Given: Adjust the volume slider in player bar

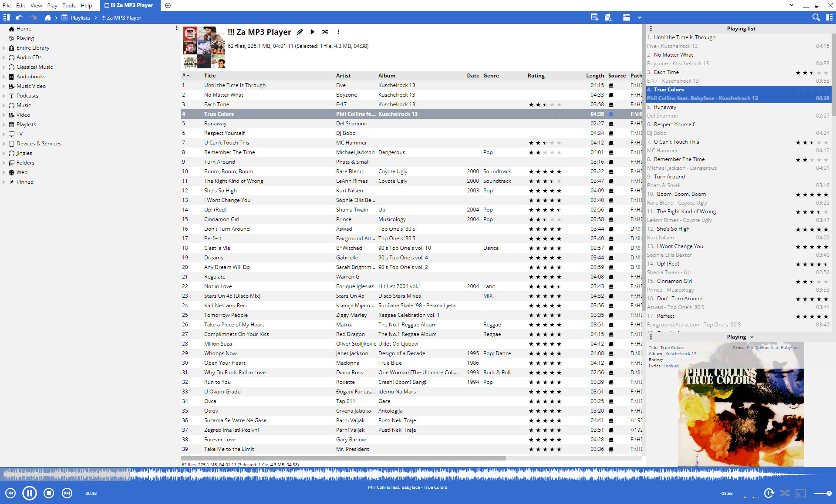Looking at the screenshot, I should click(823, 493).
